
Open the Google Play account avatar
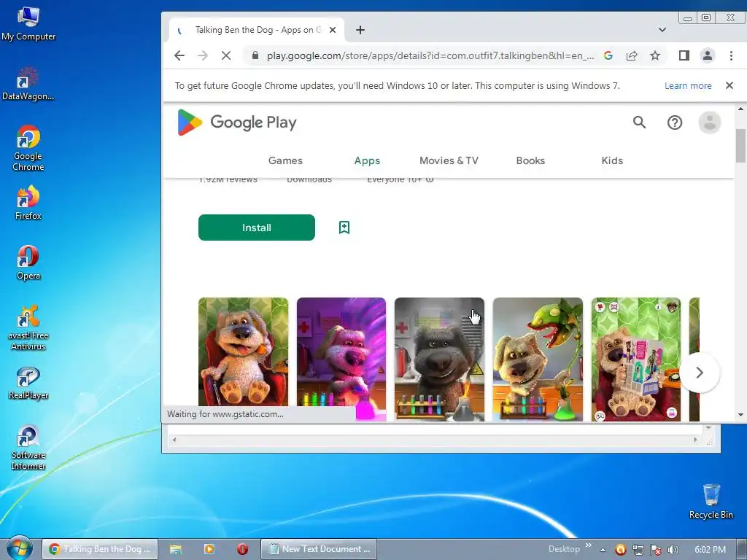click(x=709, y=122)
